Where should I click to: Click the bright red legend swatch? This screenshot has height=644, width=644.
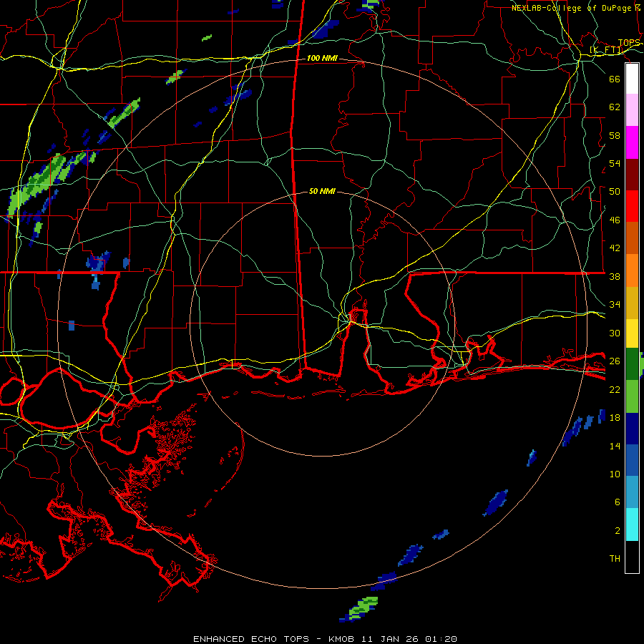632,206
